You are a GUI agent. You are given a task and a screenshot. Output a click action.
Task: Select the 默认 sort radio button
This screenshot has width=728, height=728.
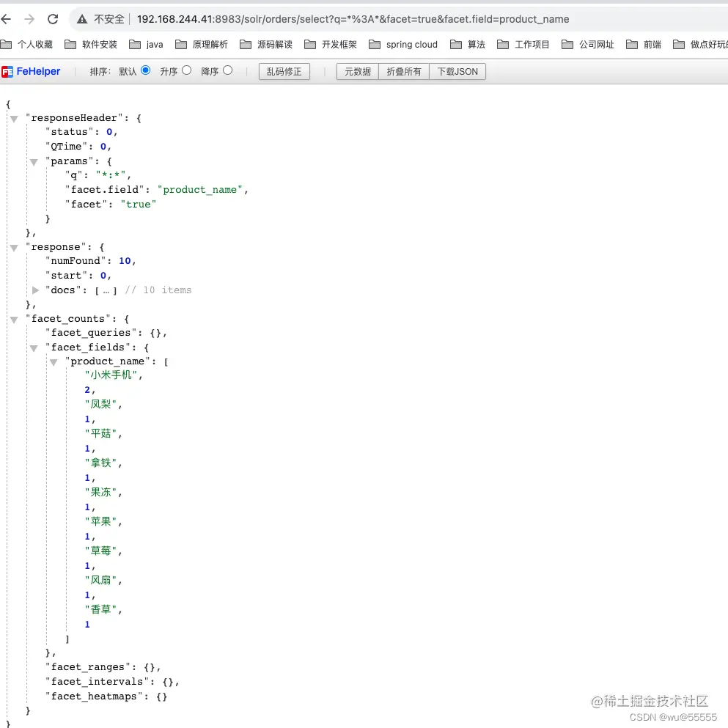pyautogui.click(x=145, y=70)
